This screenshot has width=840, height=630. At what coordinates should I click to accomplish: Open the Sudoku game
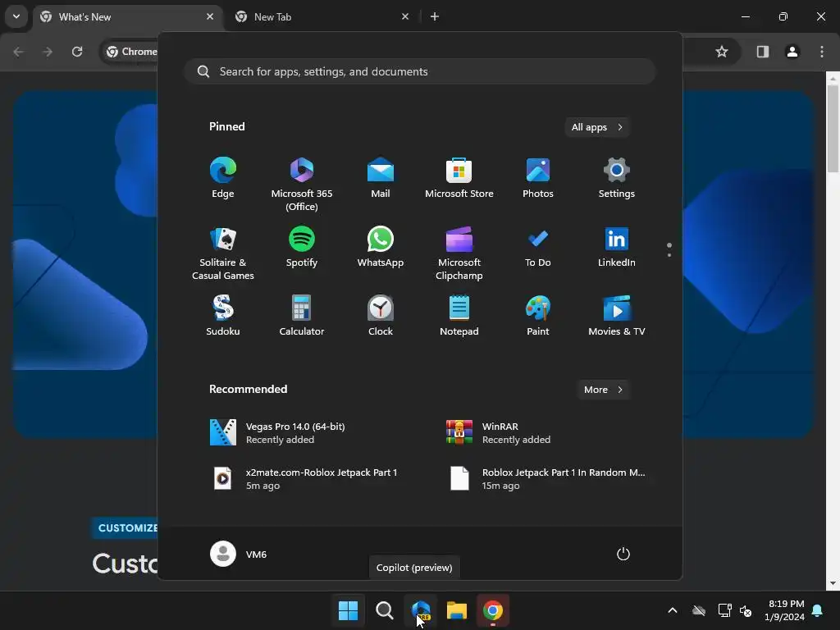pos(223,316)
